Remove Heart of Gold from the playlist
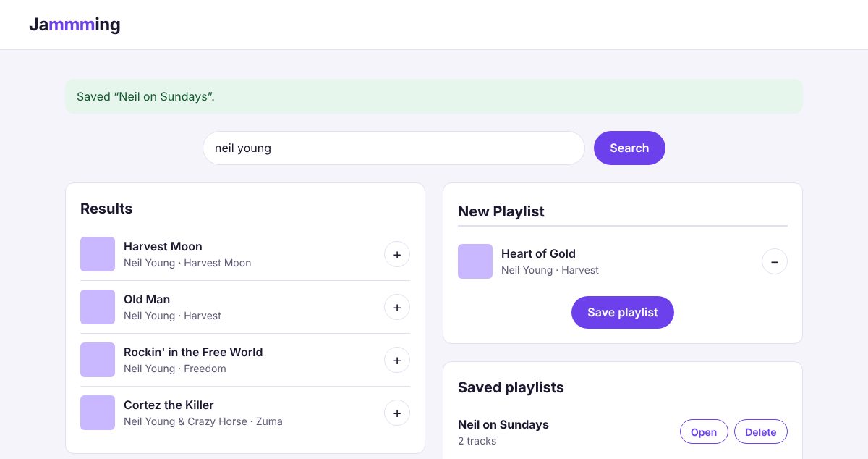 click(x=775, y=261)
